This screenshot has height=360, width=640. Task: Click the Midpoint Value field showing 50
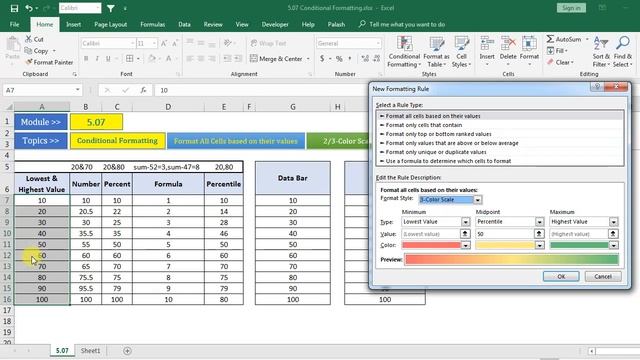tap(504, 234)
